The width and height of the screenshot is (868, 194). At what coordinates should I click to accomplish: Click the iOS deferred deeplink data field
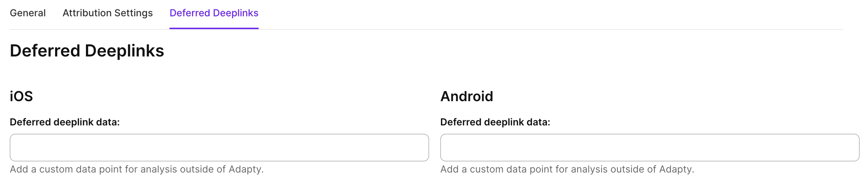coord(219,148)
